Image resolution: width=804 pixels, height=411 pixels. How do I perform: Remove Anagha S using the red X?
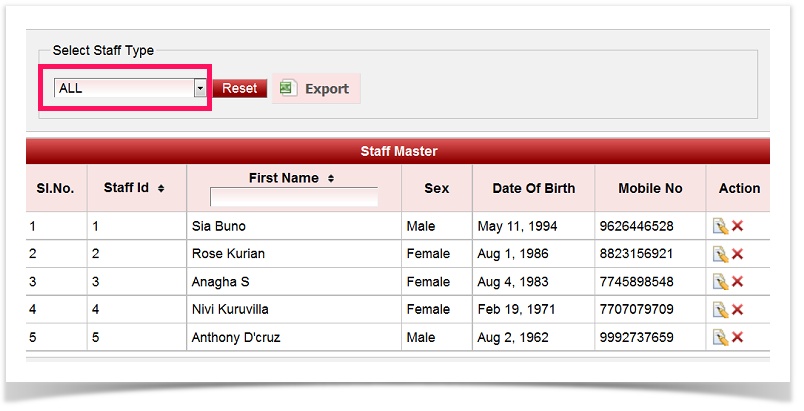pyautogui.click(x=737, y=282)
